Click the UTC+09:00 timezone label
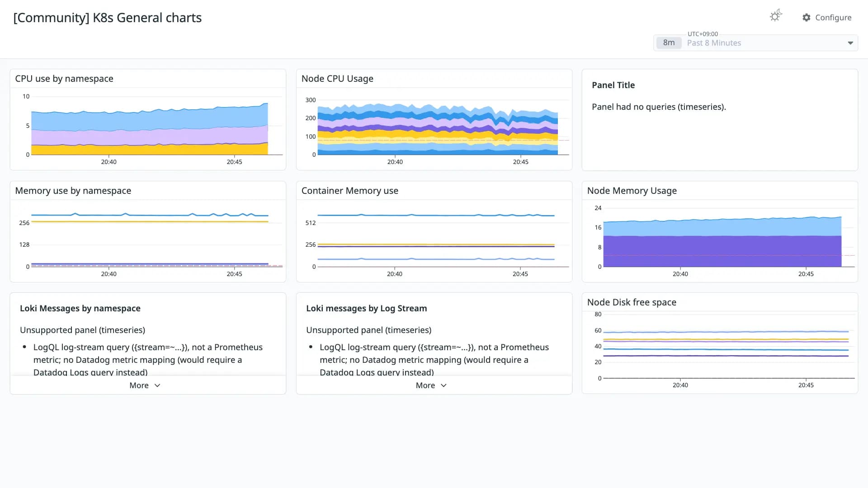Viewport: 868px width, 488px height. (703, 34)
